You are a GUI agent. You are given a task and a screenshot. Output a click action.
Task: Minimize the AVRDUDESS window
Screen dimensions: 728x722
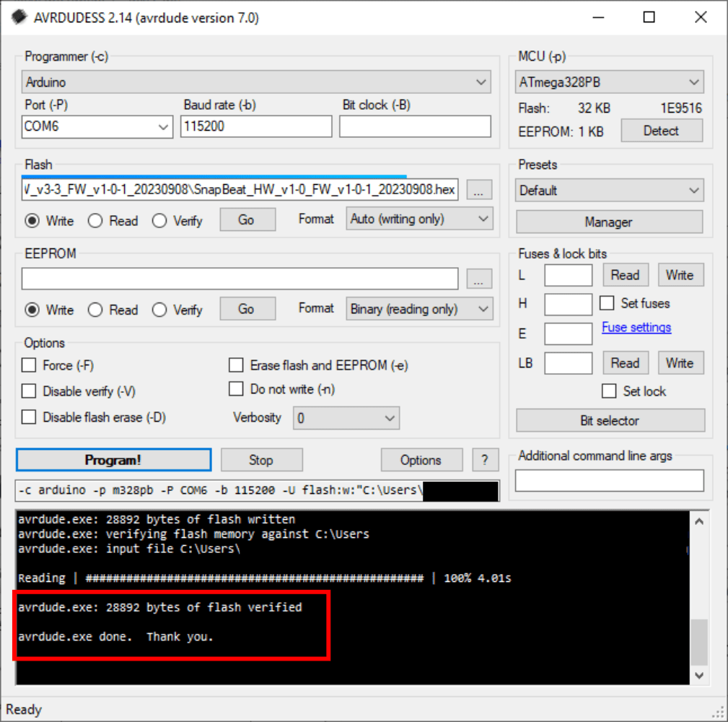tap(598, 17)
